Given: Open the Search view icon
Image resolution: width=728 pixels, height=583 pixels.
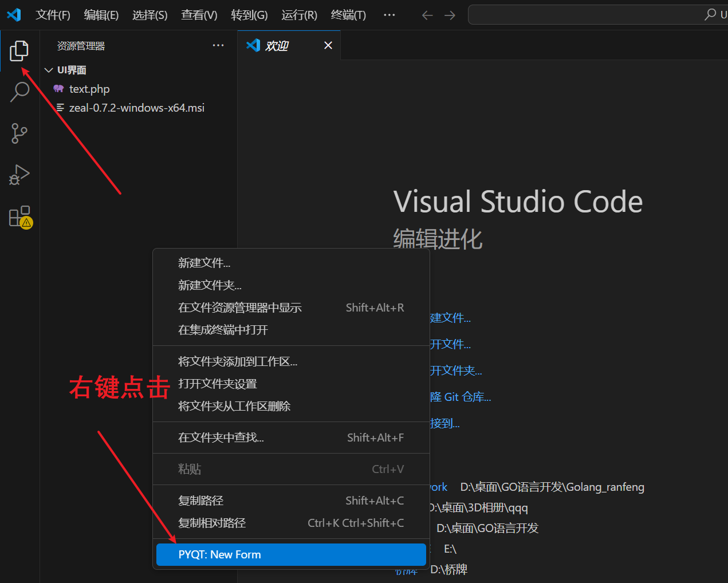Looking at the screenshot, I should (19, 92).
